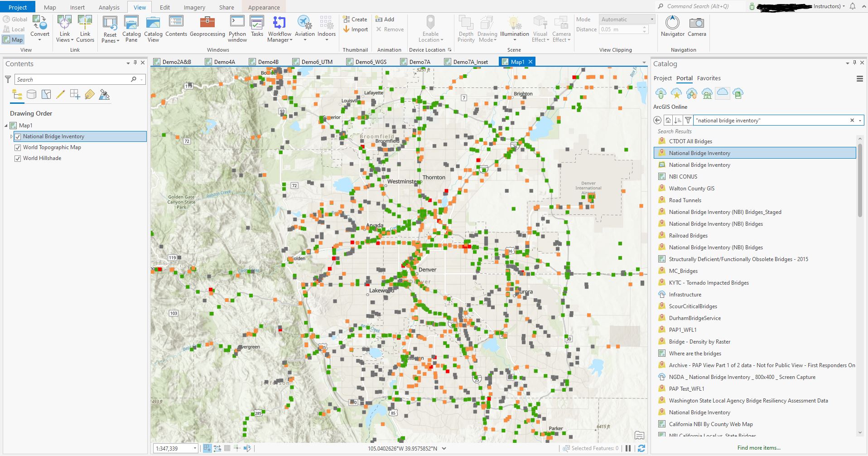Select the List By Data Source view in Contents
Screen dimensions: 868x456
31,94
